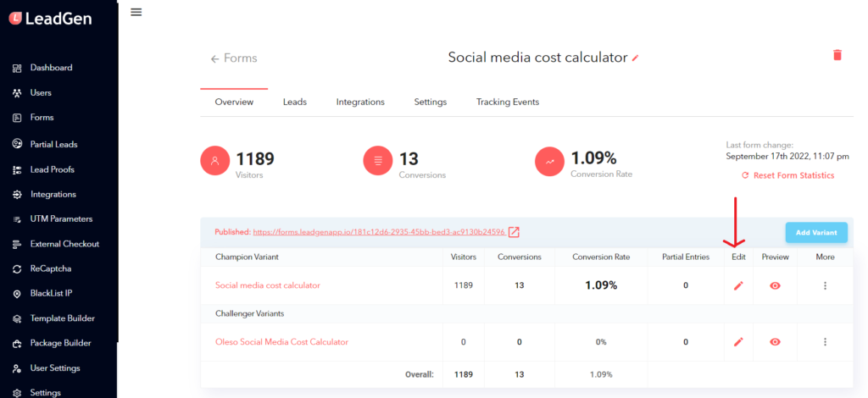This screenshot has width=868, height=398.
Task: Switch to the Leads tab
Action: coord(294,102)
